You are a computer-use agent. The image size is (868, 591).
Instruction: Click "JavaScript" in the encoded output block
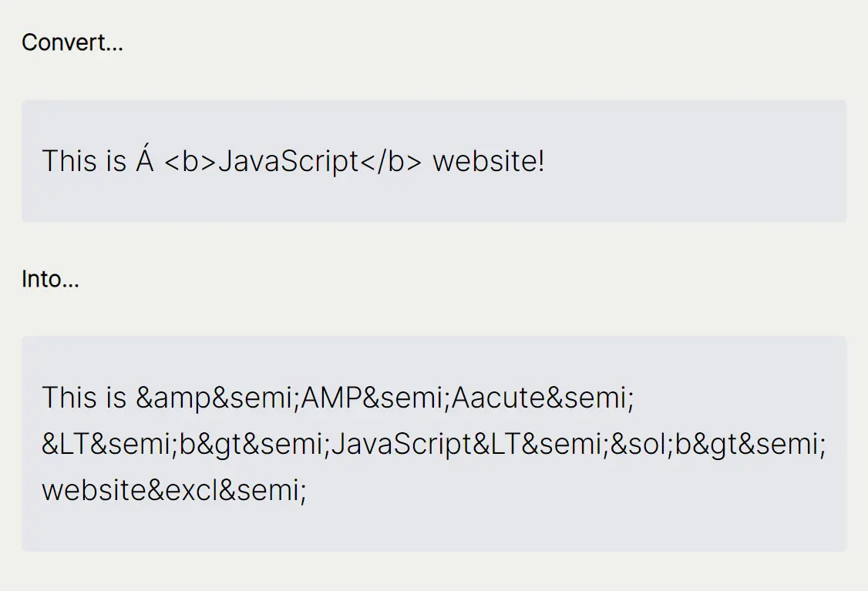(402, 445)
